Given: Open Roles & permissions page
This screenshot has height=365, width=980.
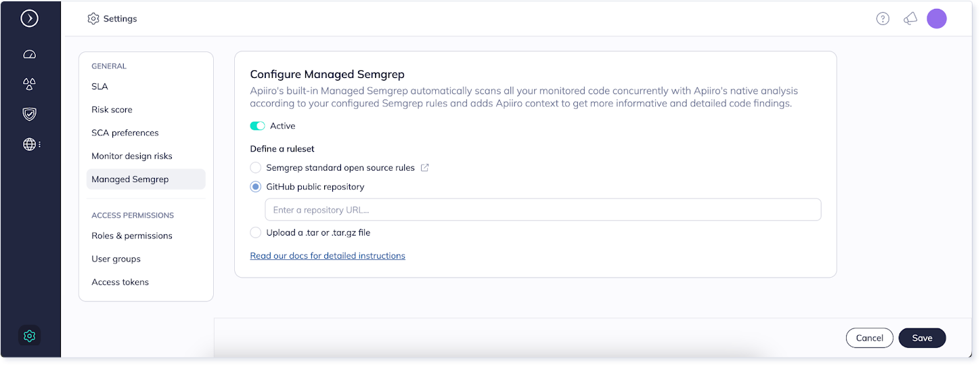Looking at the screenshot, I should [132, 236].
